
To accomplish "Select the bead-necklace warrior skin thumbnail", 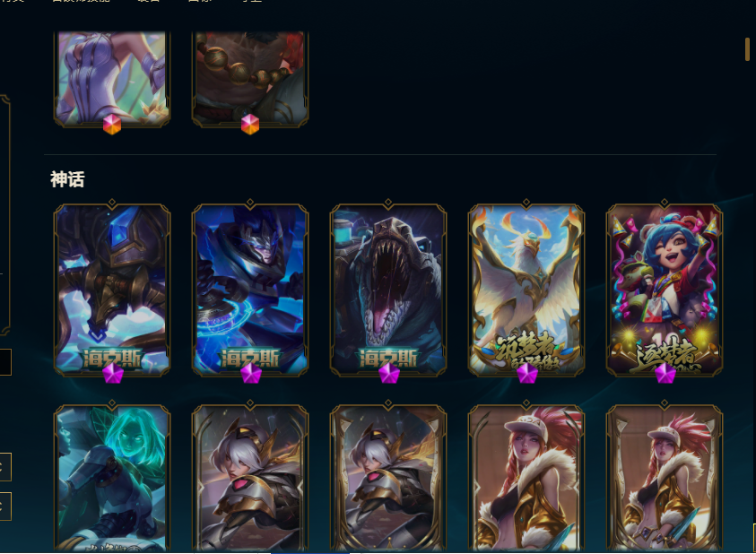I will (249, 78).
